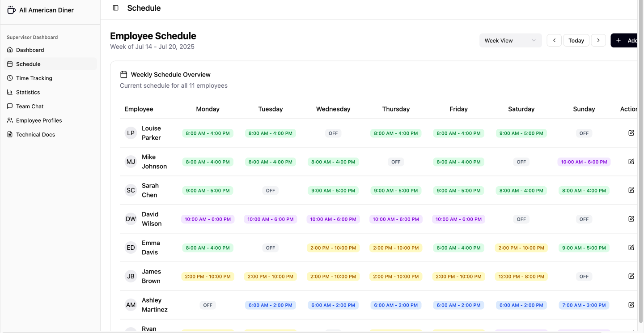Click the Employee Profiles people icon
644x333 pixels.
[10, 120]
